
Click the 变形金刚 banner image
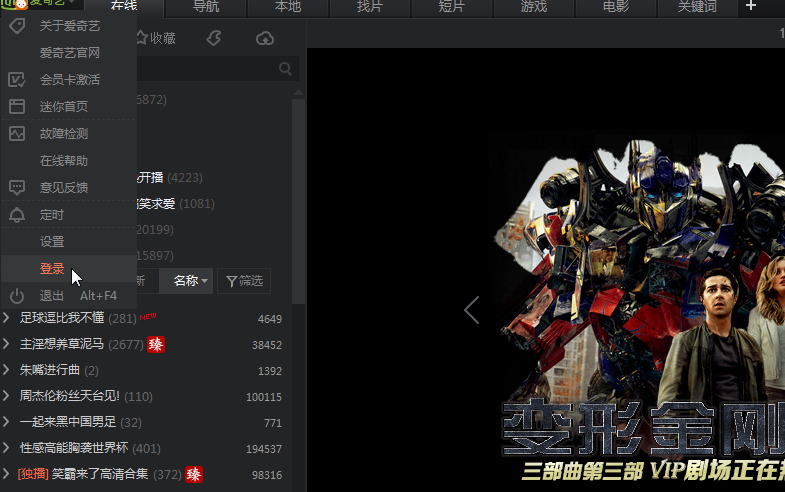637,310
